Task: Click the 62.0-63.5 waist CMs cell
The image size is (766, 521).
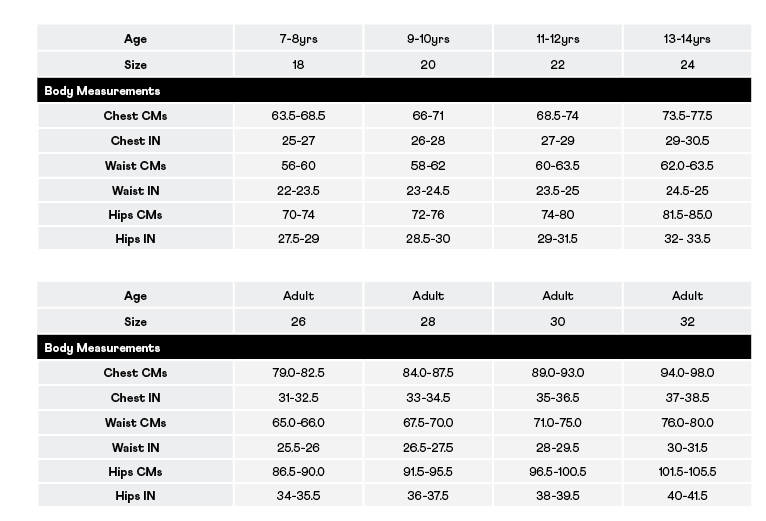Action: point(687,166)
